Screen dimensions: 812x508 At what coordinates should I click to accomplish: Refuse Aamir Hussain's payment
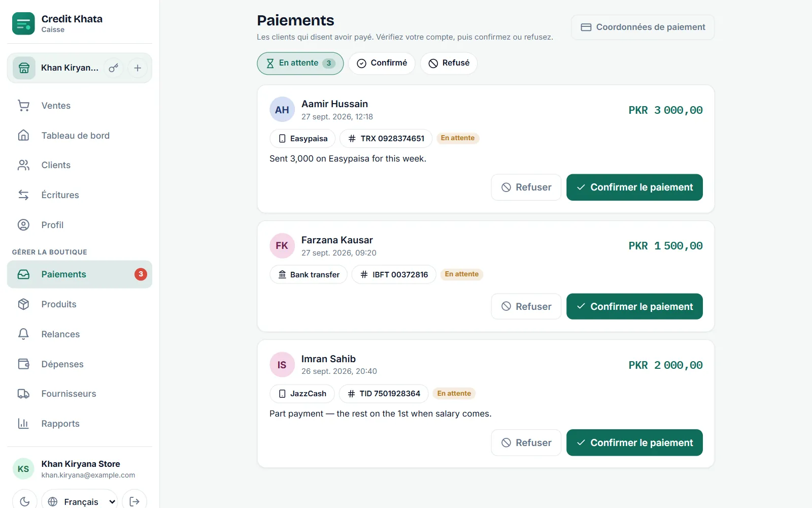pyautogui.click(x=526, y=187)
